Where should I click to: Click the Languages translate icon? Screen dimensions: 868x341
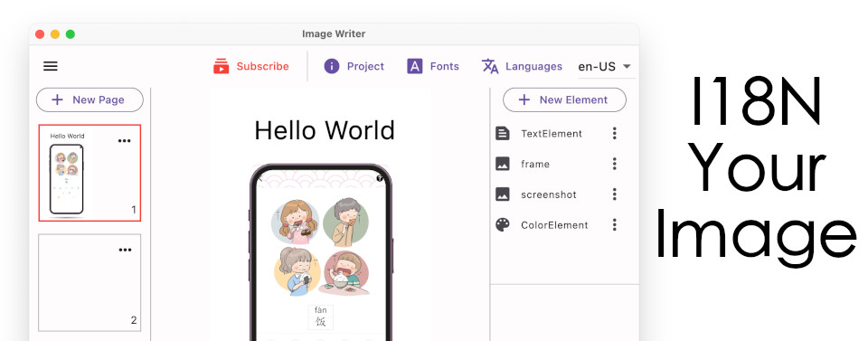[490, 66]
